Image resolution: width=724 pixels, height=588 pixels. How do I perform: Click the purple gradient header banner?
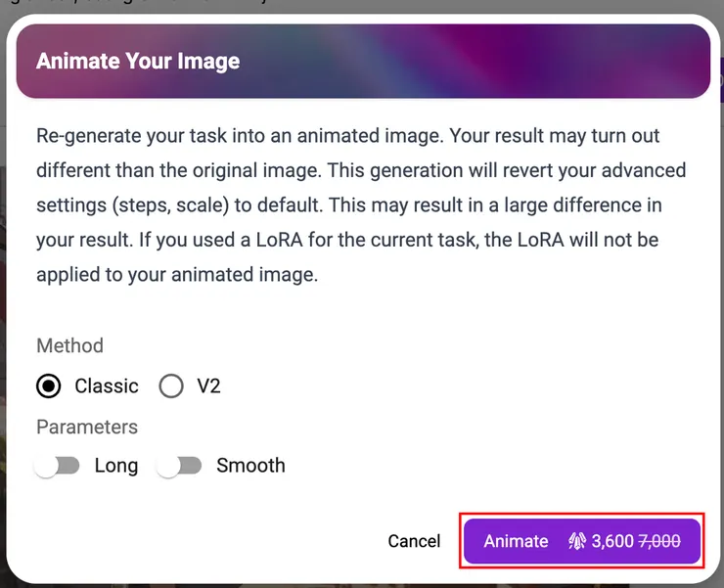pos(489,62)
